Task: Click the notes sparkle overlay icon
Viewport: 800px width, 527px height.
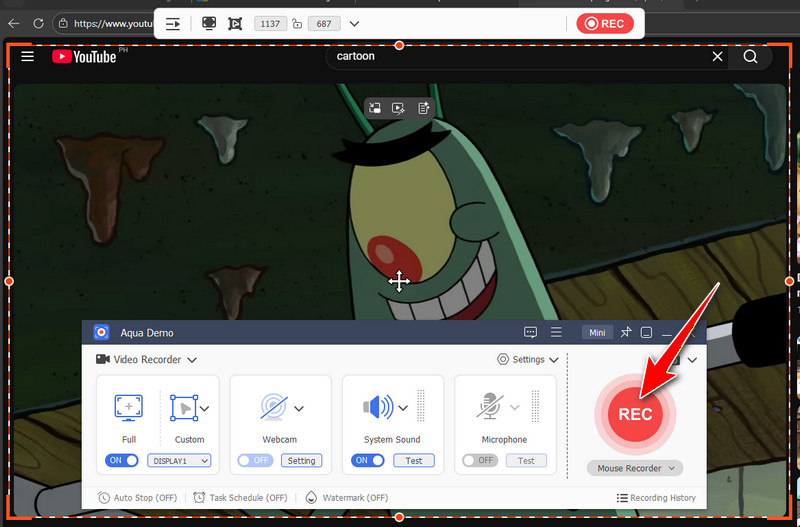Action: (x=423, y=108)
